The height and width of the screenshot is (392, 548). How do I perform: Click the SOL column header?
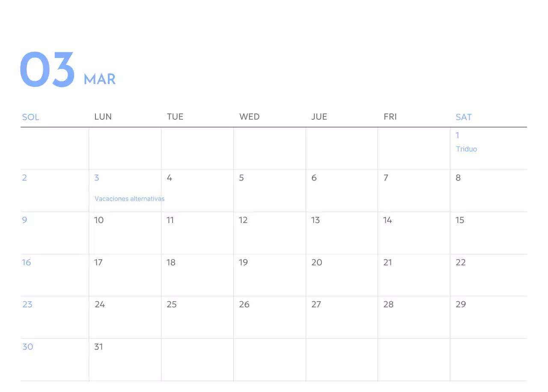pyautogui.click(x=30, y=117)
